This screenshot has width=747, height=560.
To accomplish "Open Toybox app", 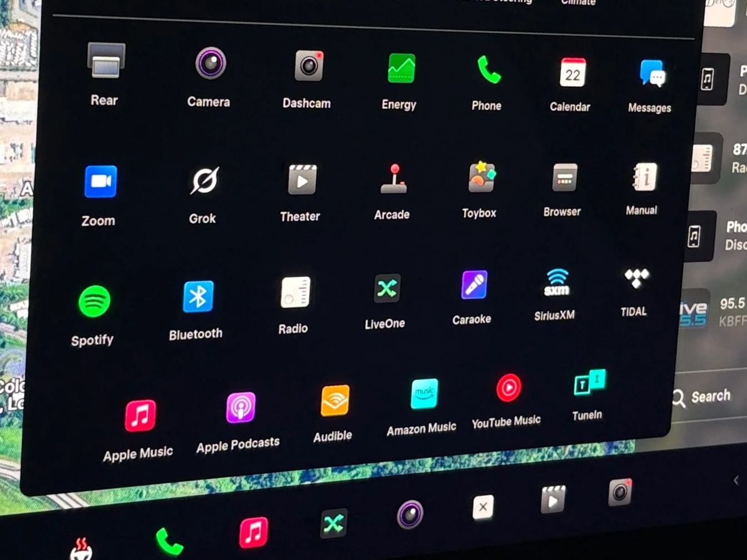I will pos(481,178).
